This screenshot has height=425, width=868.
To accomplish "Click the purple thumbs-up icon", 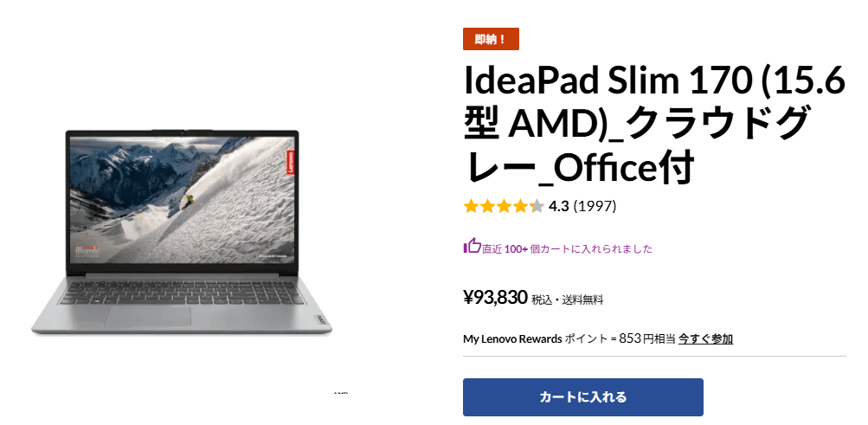I will point(472,246).
